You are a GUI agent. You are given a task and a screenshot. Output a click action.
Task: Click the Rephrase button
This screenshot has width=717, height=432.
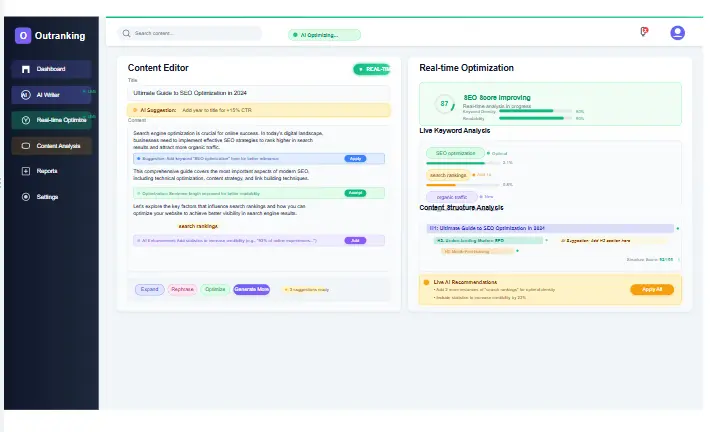pos(182,289)
